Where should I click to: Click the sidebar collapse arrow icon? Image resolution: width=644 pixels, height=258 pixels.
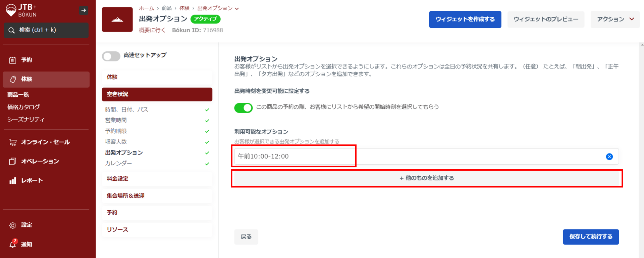click(84, 10)
